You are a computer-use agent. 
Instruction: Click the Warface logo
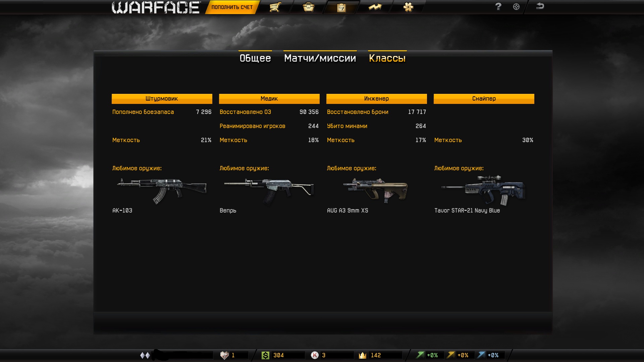pyautogui.click(x=156, y=7)
